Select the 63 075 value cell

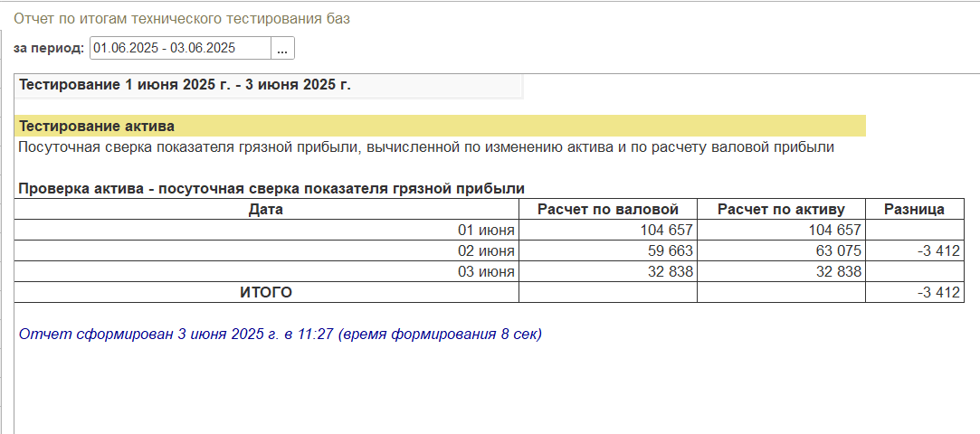coord(781,251)
